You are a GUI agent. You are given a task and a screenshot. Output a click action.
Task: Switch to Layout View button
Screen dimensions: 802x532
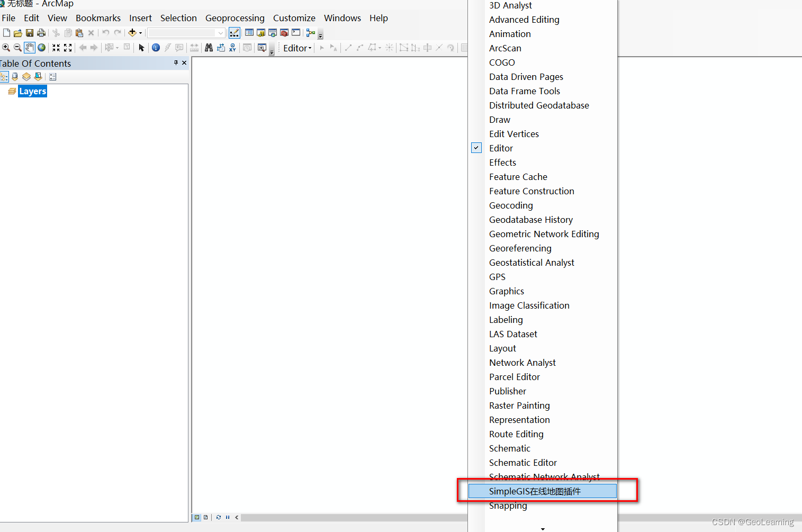206,517
